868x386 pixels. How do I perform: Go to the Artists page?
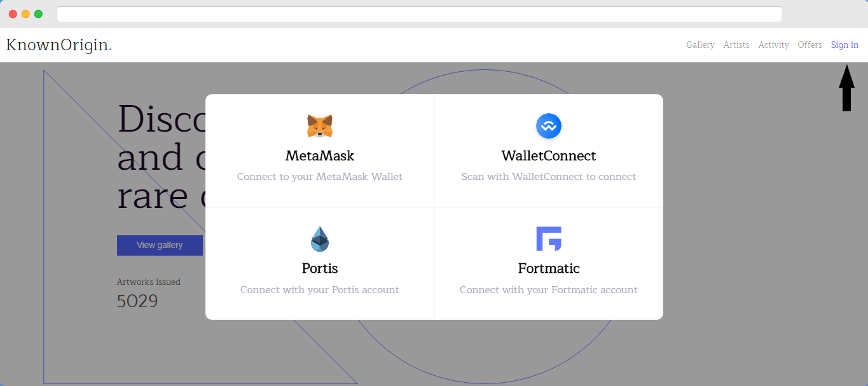tap(736, 45)
